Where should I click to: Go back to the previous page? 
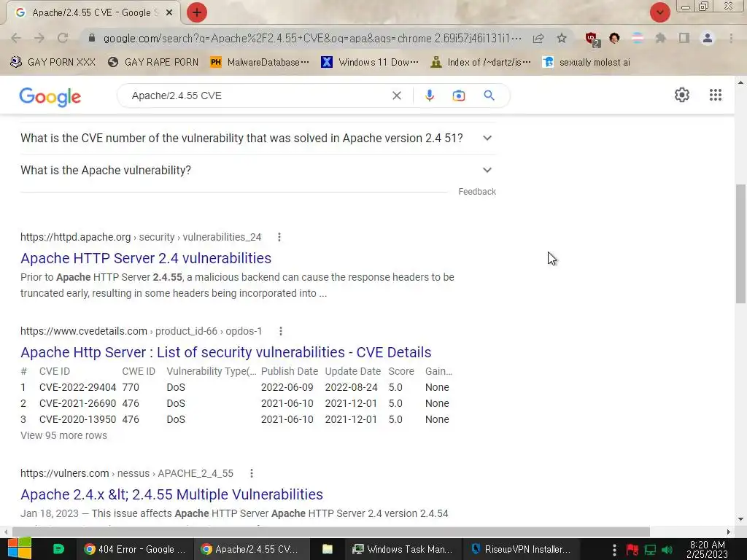16,38
